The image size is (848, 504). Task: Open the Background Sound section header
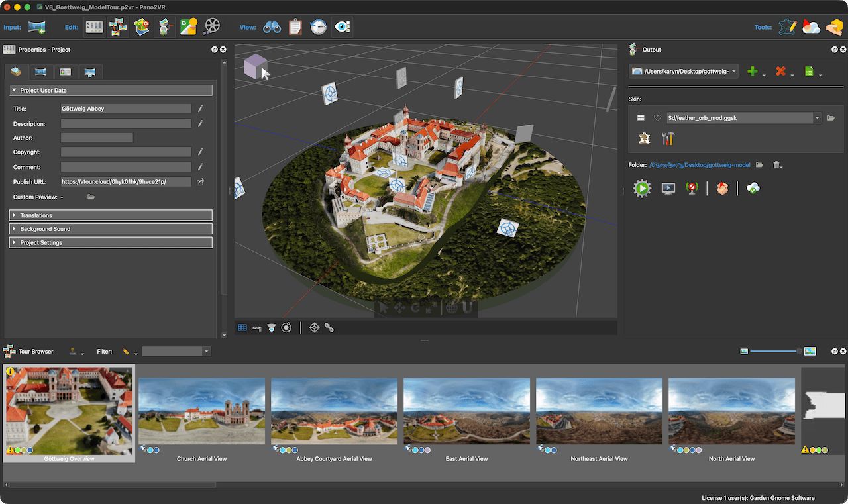tap(111, 228)
